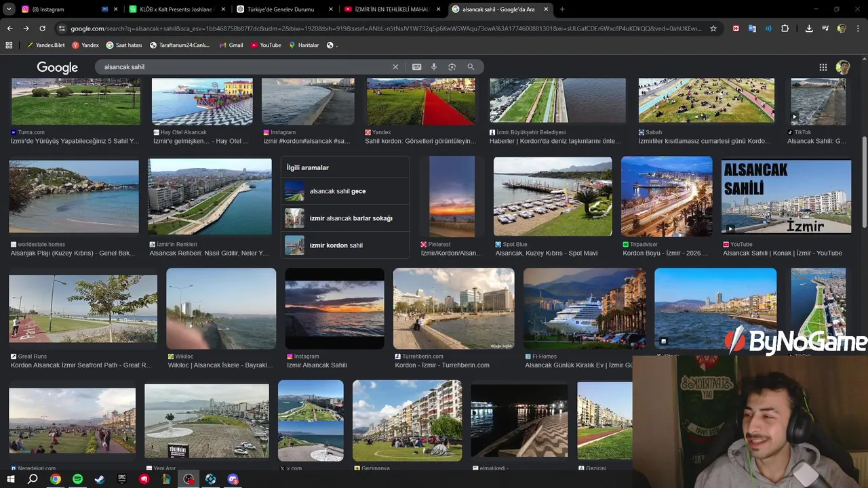Viewport: 868px width, 488px height.
Task: Bookmark this page with the star icon
Action: (713, 28)
